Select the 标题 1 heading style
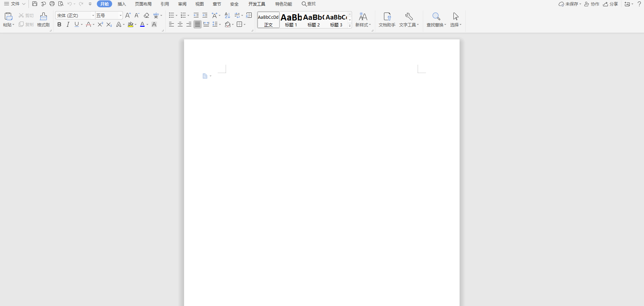Screen dimensions: 644x306 [x=291, y=20]
